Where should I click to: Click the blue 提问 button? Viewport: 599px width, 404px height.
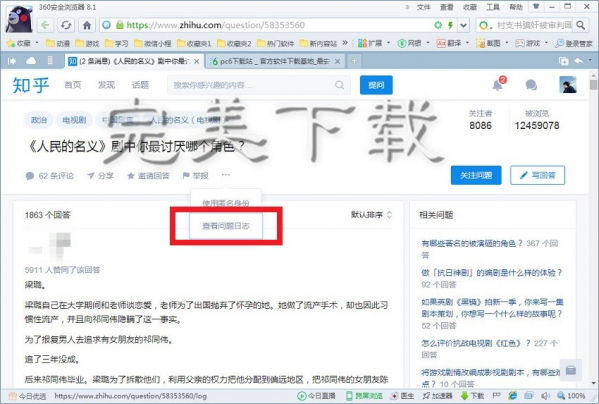tap(376, 85)
